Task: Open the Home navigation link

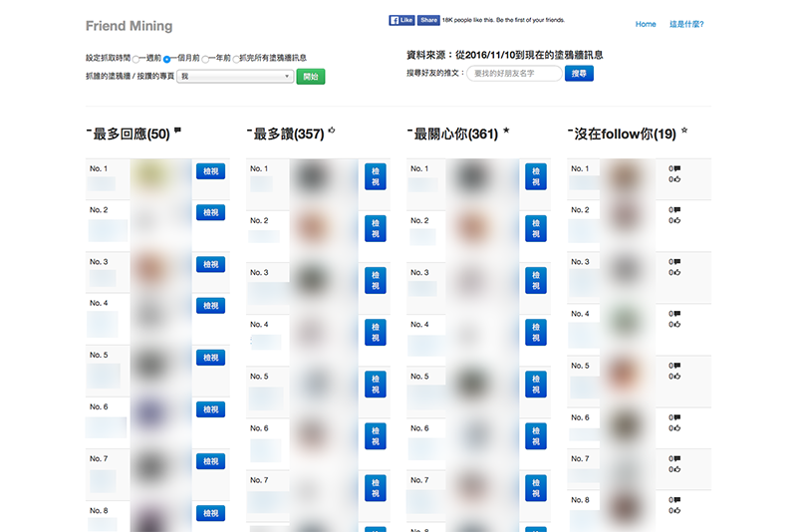Action: (646, 24)
